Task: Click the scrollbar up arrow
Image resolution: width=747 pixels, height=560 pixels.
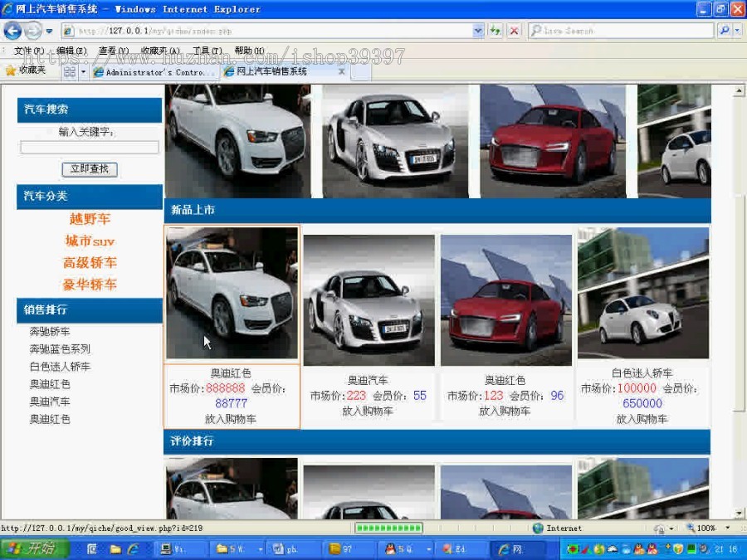Action: tap(739, 90)
